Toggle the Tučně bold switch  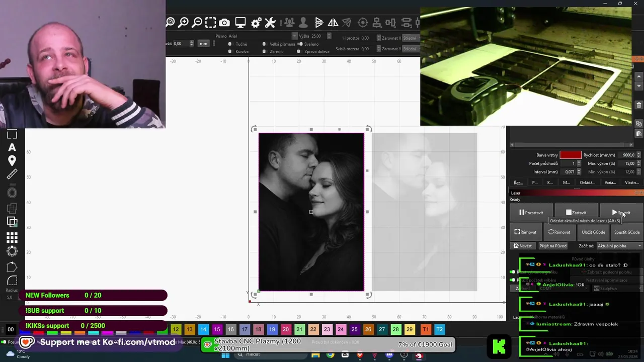coord(230,44)
